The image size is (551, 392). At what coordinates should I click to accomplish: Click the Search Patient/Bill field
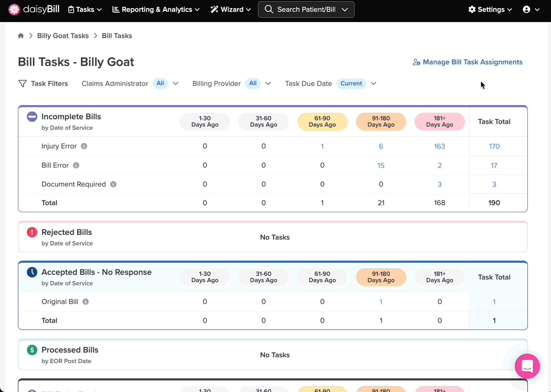click(306, 9)
